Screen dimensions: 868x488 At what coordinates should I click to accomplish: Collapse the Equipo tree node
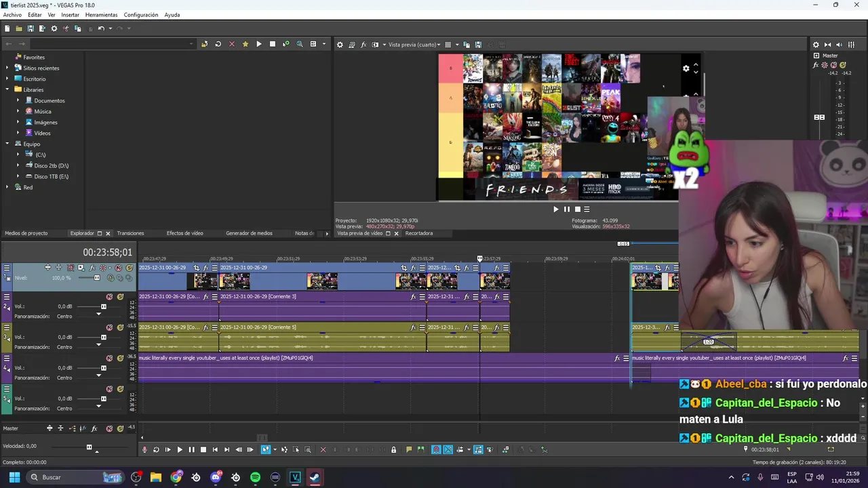coord(8,144)
